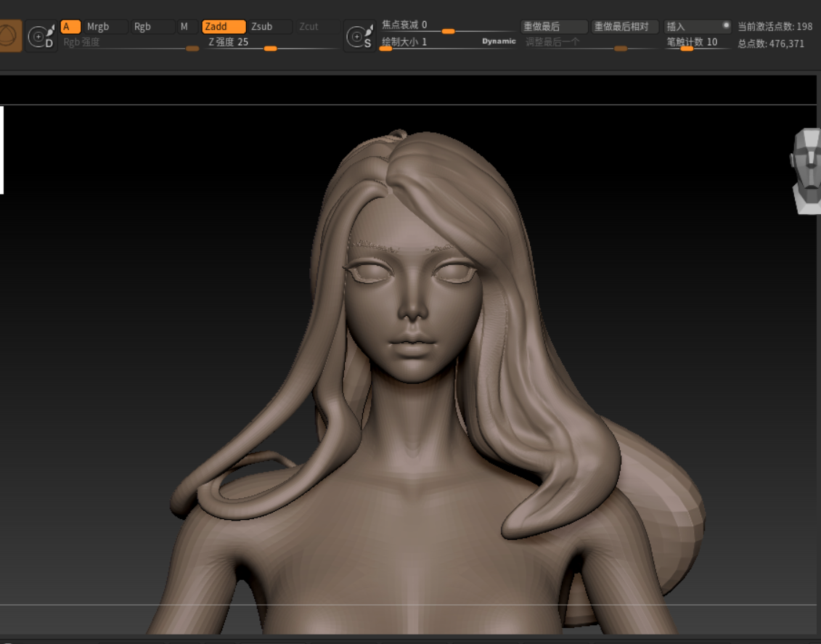The width and height of the screenshot is (821, 644).
Task: Click the 总点数: 476,371 readout
Action: click(x=771, y=44)
